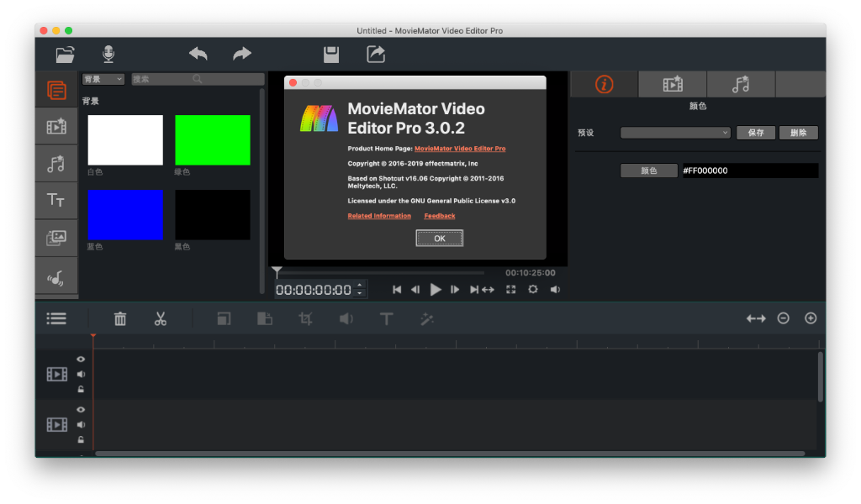Delete selected clip with trash icon
Viewport: 861px width, 504px height.
[x=119, y=318]
